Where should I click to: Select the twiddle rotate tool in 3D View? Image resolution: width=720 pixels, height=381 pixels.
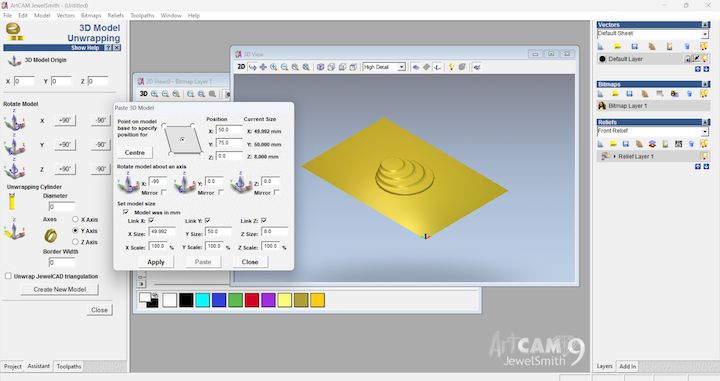253,67
